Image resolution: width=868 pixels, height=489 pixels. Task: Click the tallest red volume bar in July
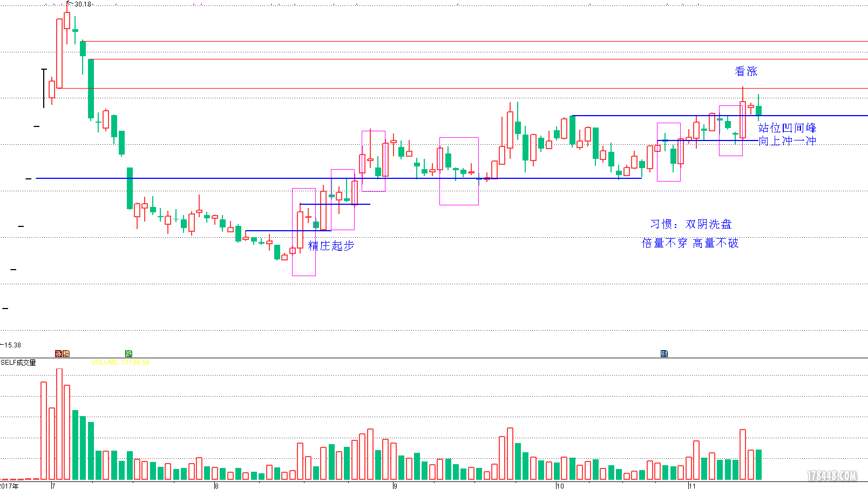[x=59, y=424]
